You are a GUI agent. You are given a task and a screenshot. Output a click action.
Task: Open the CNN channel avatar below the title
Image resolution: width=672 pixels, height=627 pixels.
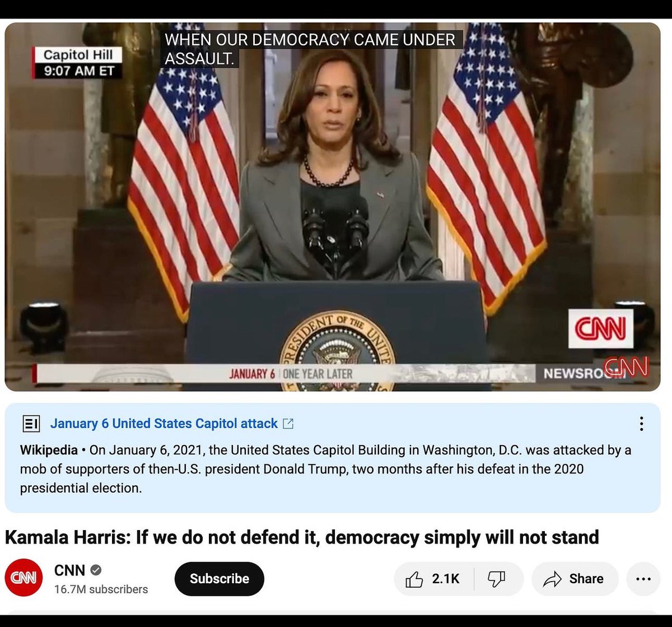(x=24, y=578)
